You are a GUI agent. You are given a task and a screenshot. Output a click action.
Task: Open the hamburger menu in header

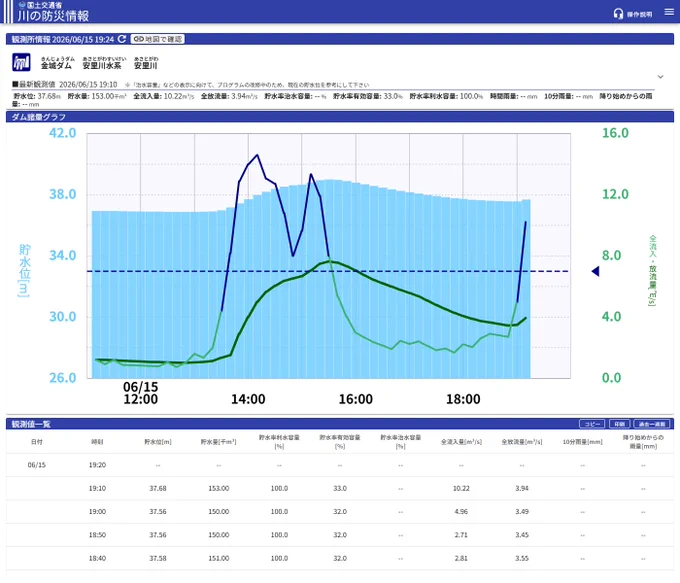(669, 13)
